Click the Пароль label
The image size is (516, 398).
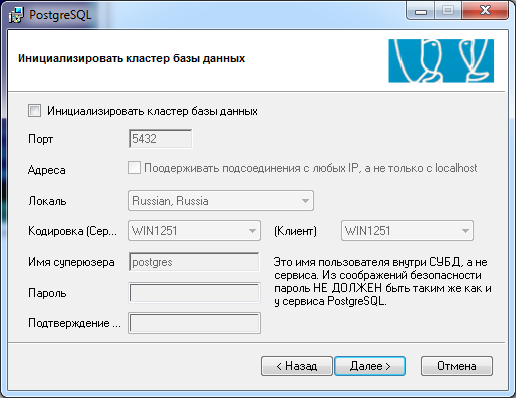click(x=47, y=293)
